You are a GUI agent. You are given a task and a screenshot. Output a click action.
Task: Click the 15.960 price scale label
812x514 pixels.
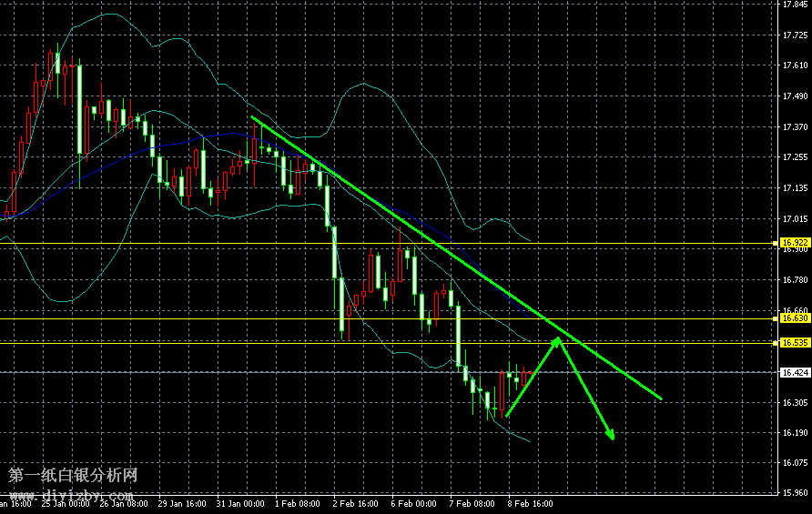tap(796, 494)
